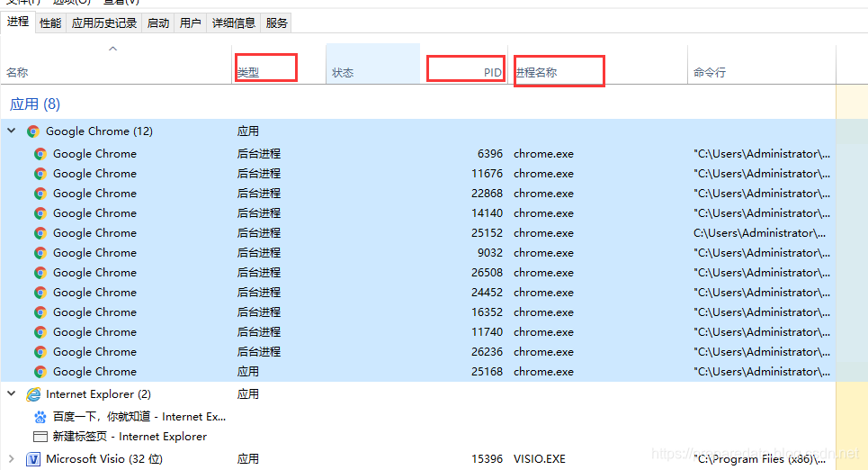Viewport: 868px width, 470px height.
Task: Select the 新建标签页 - Internet Explorer row
Action: click(130, 437)
